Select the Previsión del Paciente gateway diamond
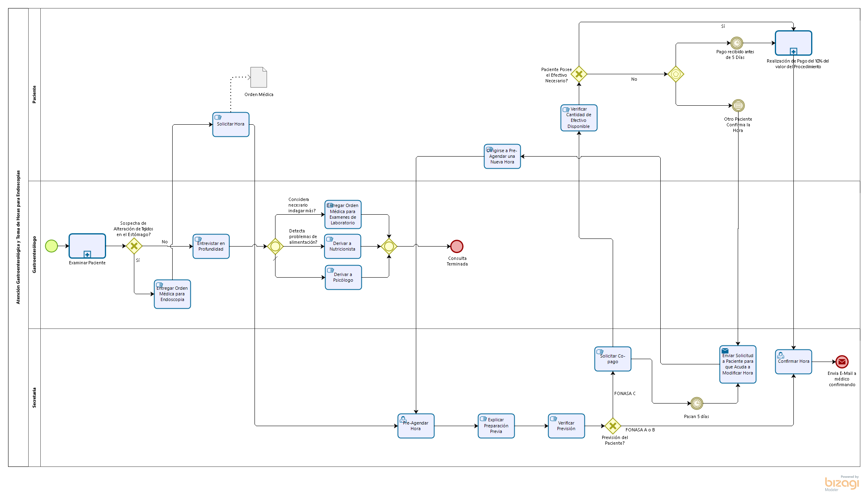 click(613, 426)
